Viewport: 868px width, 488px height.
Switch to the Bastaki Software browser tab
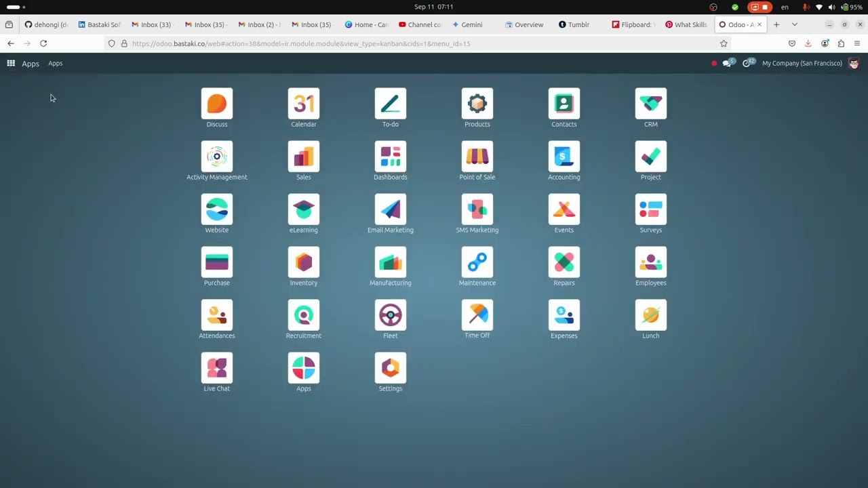pyautogui.click(x=99, y=24)
